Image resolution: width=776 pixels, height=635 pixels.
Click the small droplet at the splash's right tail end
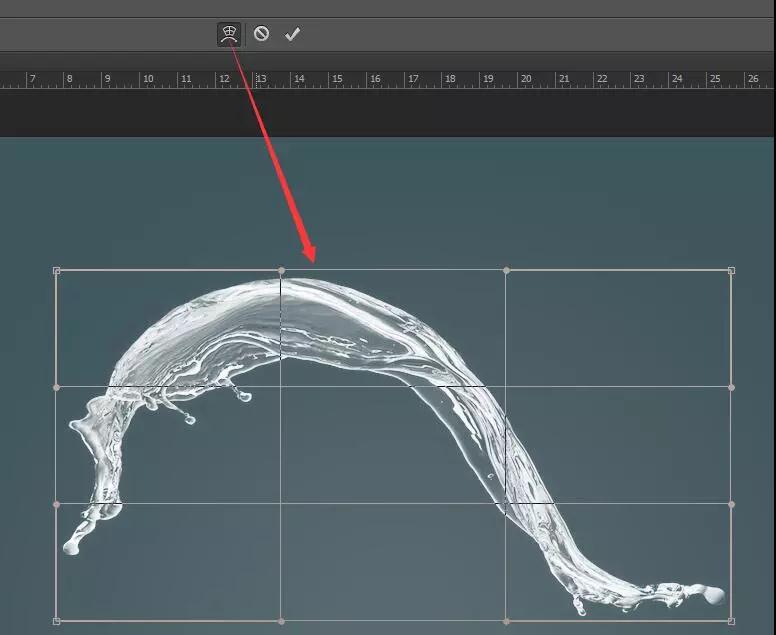coord(715,595)
